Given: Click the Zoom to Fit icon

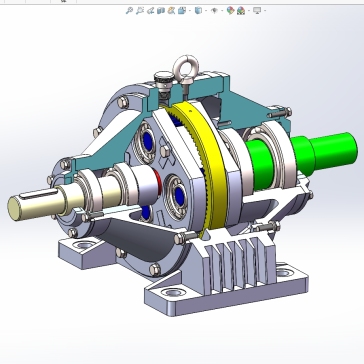Looking at the screenshot, I should tap(129, 11).
